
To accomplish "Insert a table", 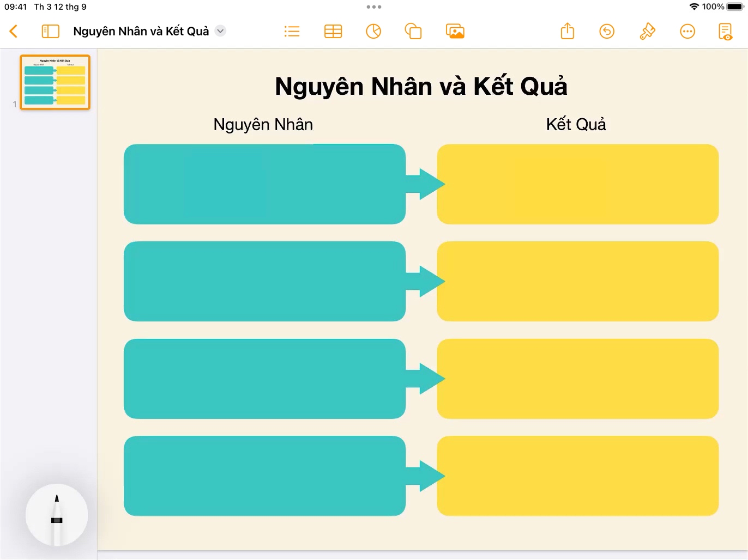I will click(x=333, y=32).
